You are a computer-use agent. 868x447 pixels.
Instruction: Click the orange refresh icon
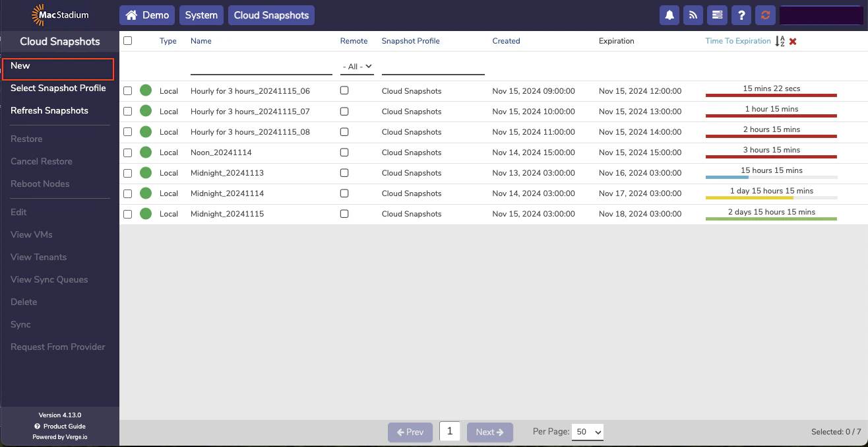(x=765, y=15)
